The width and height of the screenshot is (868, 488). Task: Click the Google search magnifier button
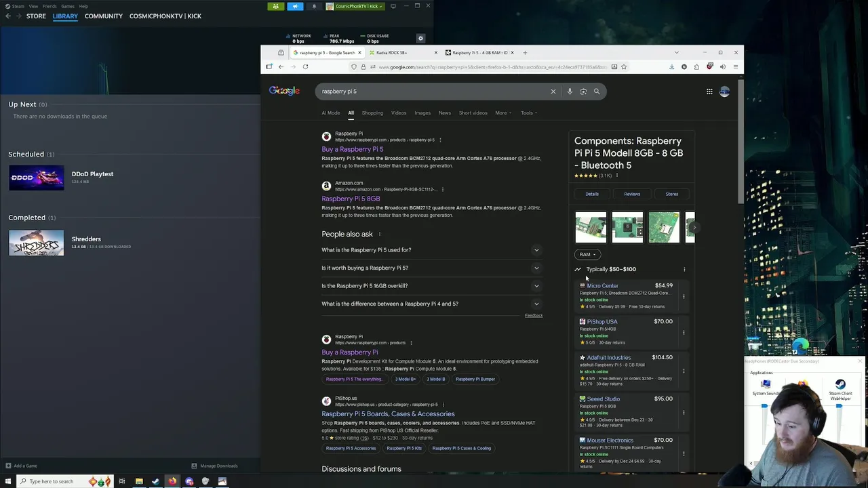[x=597, y=91]
